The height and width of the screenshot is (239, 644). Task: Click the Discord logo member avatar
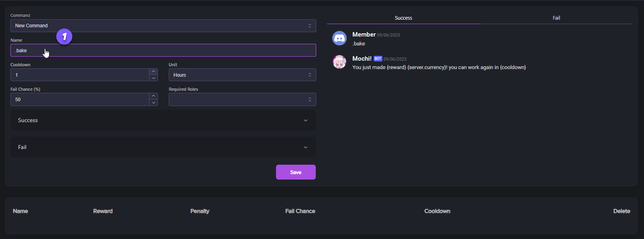339,38
